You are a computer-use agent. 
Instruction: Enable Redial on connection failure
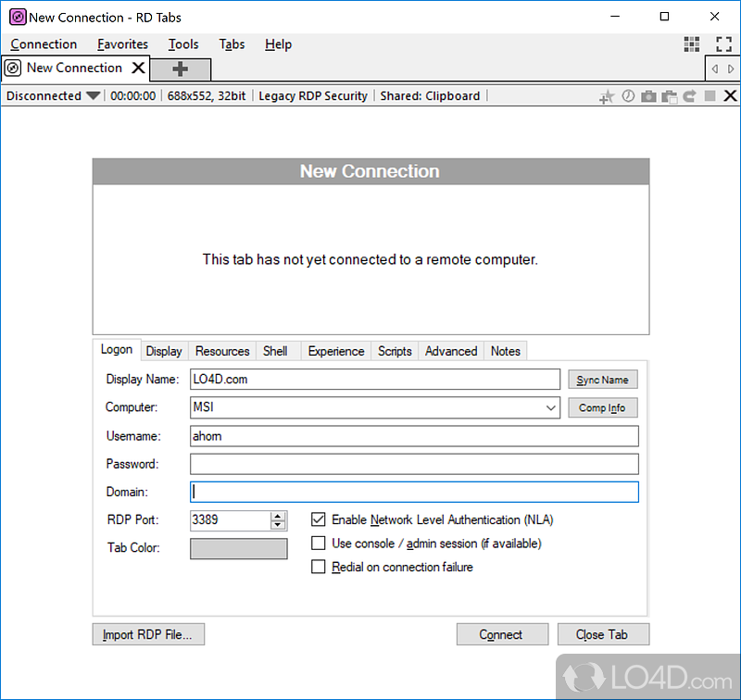tap(319, 567)
